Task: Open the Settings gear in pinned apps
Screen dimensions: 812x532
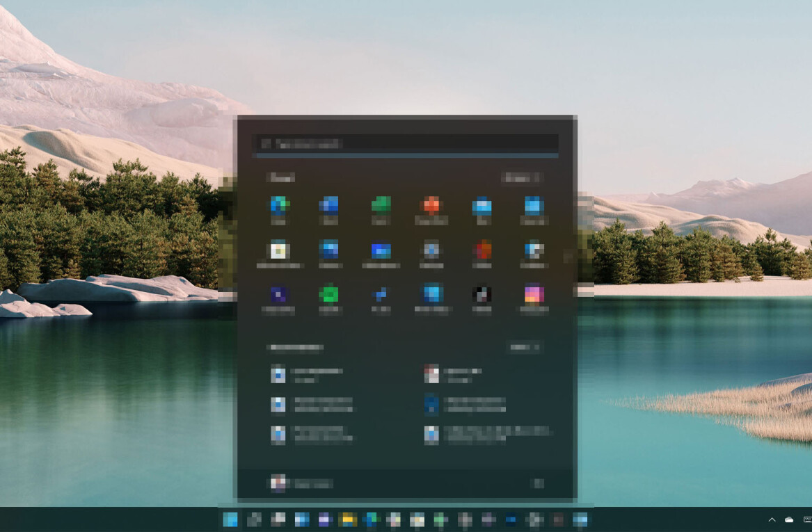Action: click(431, 250)
